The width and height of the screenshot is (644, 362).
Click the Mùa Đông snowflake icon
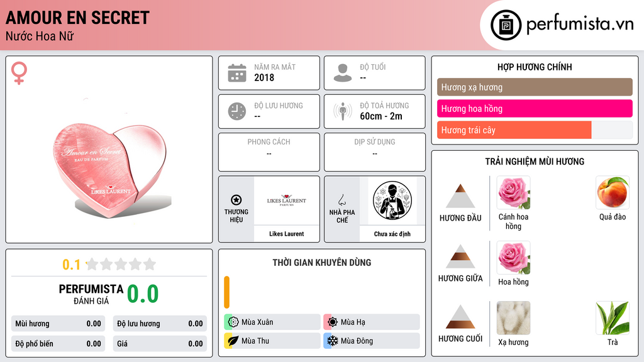(x=333, y=341)
